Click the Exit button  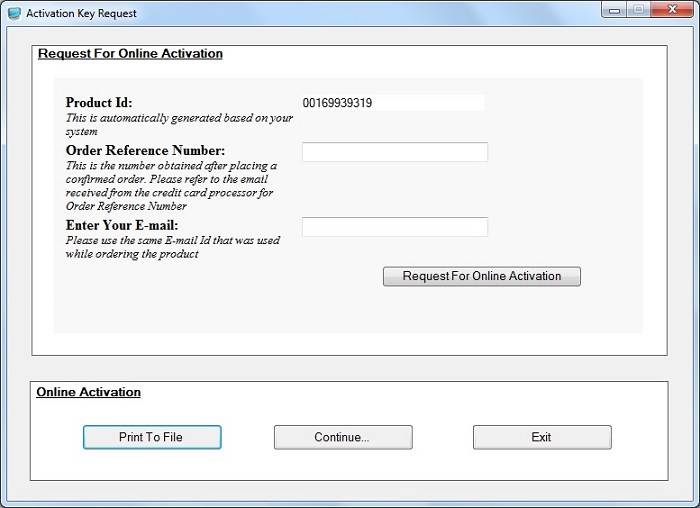[541, 437]
